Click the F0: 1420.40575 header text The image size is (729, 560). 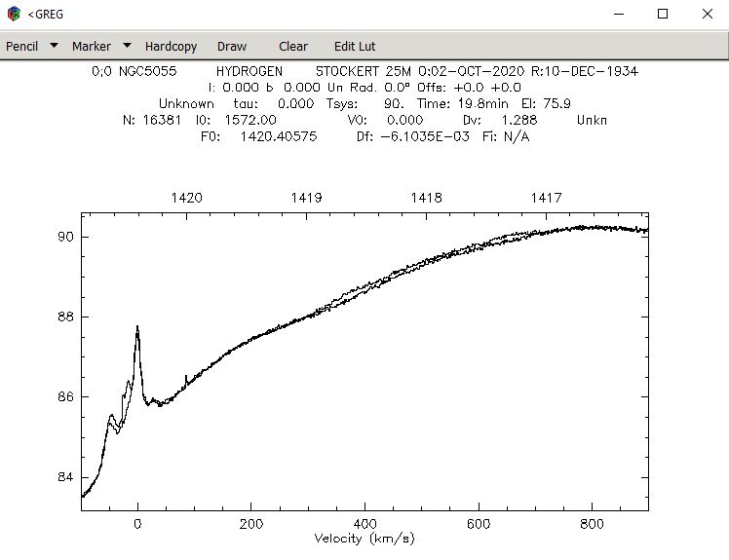pyautogui.click(x=259, y=136)
